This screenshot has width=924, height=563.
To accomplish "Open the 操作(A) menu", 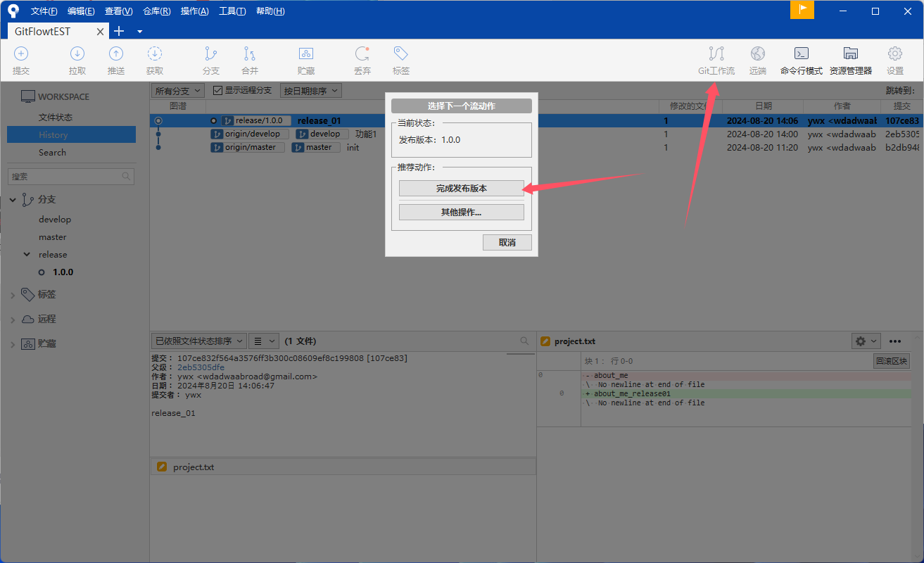I will click(x=194, y=11).
